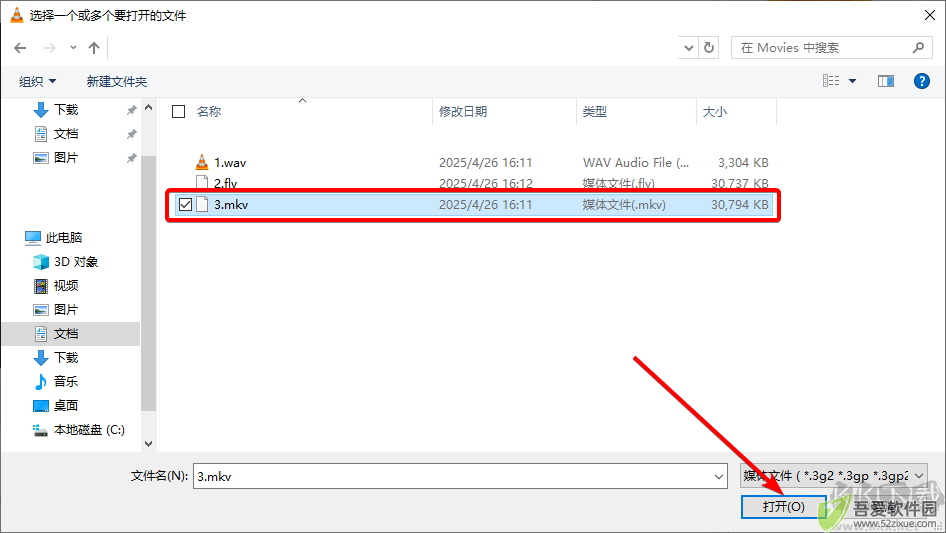Click the 打开(O) button
This screenshot has width=946, height=533.
[783, 507]
